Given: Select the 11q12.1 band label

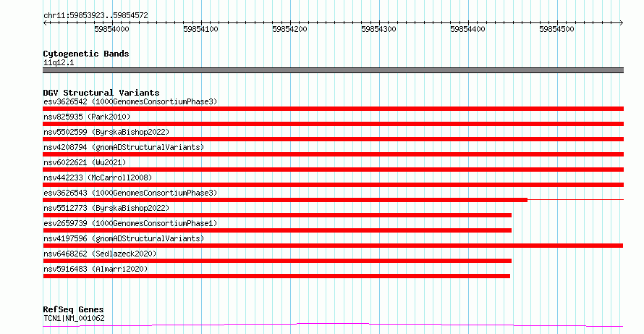Looking at the screenshot, I should [x=59, y=63].
